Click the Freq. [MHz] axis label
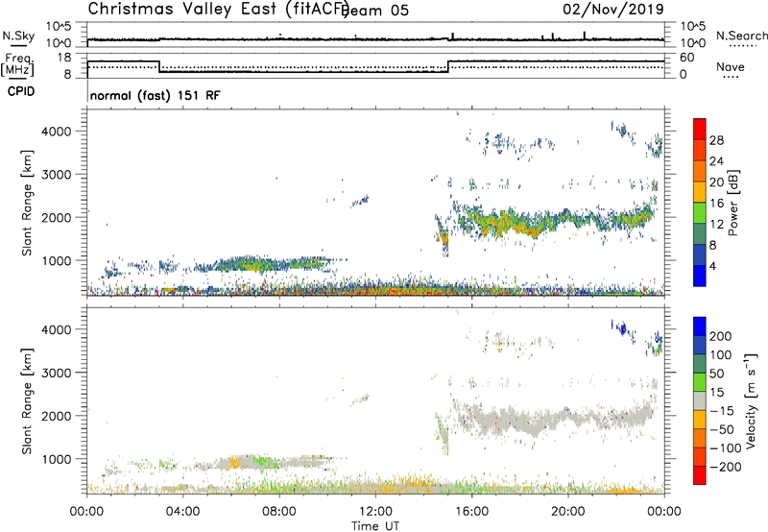This screenshot has height=532, width=768. click(17, 65)
